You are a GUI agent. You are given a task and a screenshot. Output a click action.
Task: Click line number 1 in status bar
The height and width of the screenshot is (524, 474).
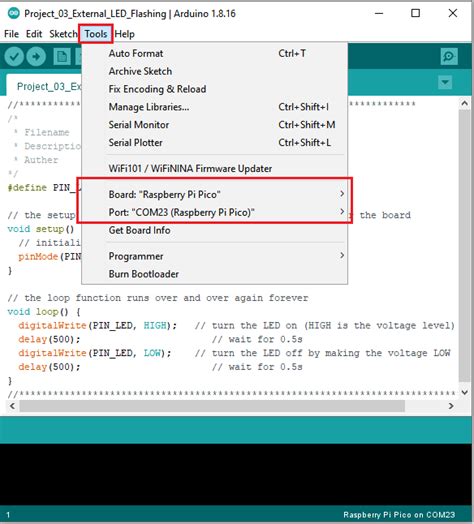(8, 515)
